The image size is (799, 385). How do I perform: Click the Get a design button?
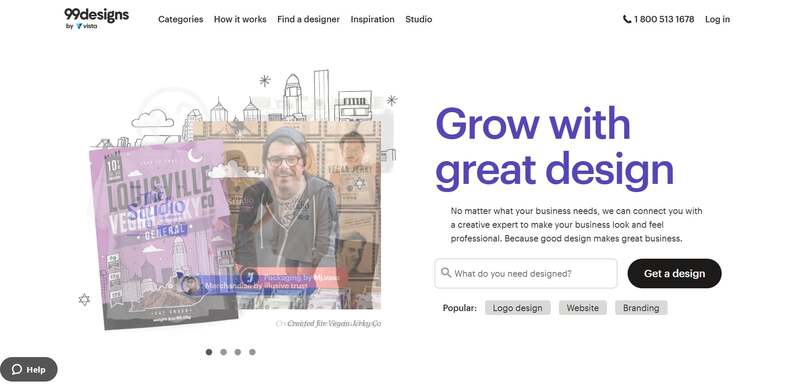pos(675,273)
